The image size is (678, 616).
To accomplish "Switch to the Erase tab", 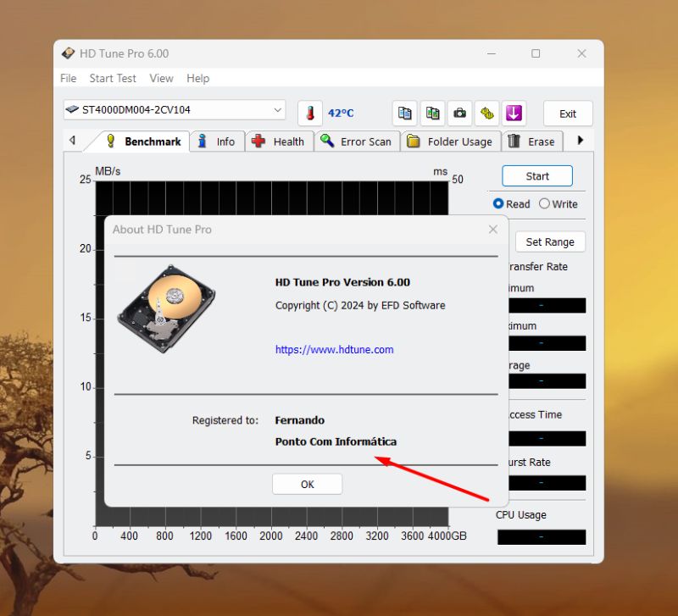I will (532, 142).
